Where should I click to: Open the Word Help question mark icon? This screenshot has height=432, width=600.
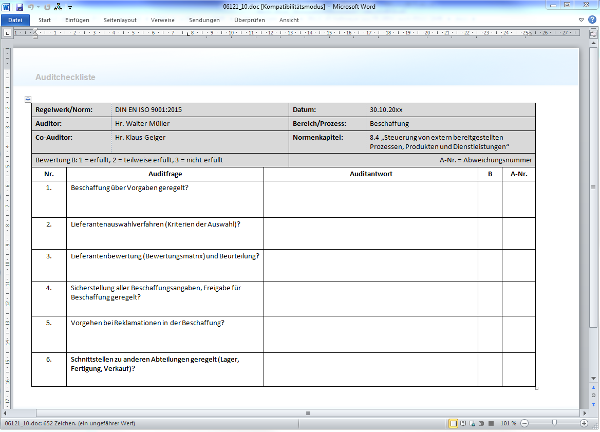592,18
